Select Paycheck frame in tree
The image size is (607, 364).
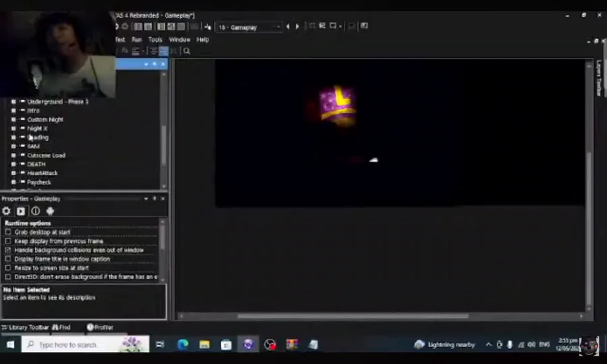click(38, 182)
